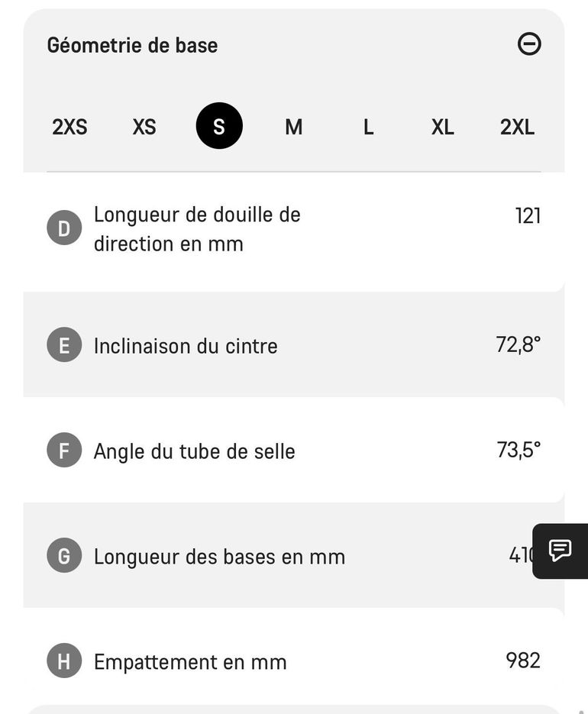Select the active S size
The image size is (588, 714).
[219, 126]
